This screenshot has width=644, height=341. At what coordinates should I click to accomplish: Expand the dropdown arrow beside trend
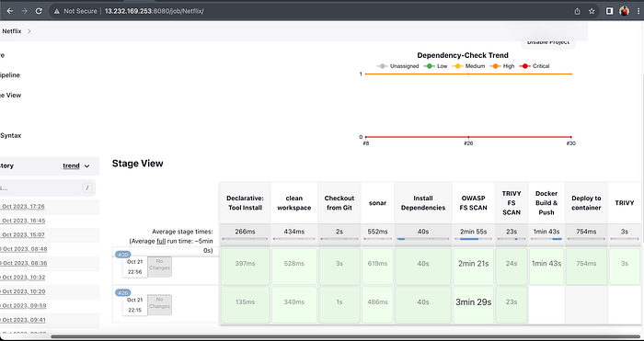[x=86, y=166]
